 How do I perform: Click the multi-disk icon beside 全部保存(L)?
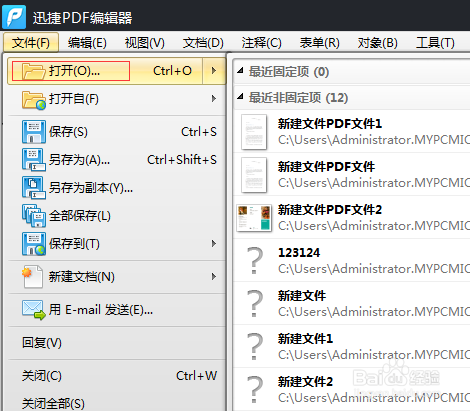[34, 216]
